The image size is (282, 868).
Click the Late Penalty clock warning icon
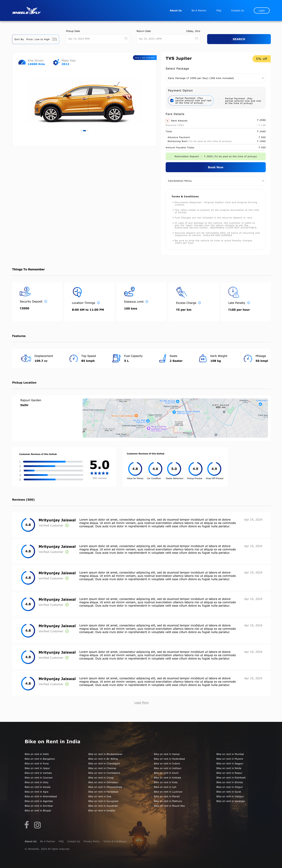pos(234,292)
